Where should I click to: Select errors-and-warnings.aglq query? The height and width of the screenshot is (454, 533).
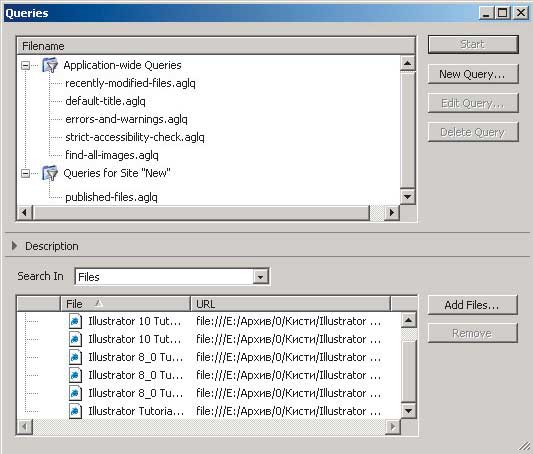tap(126, 119)
